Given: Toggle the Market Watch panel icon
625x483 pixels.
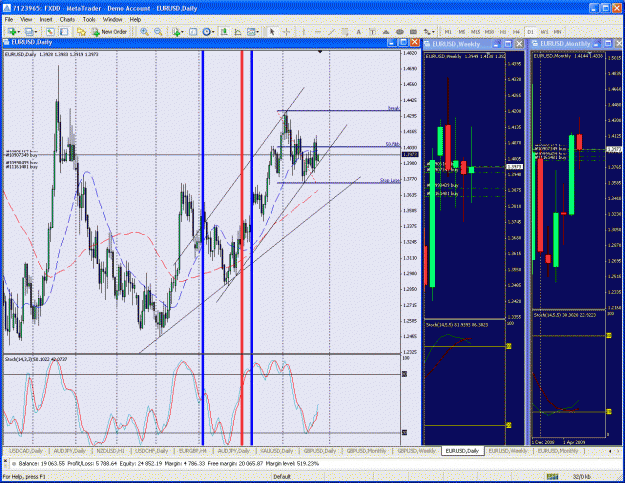Looking at the screenshot, I should tap(50, 32).
